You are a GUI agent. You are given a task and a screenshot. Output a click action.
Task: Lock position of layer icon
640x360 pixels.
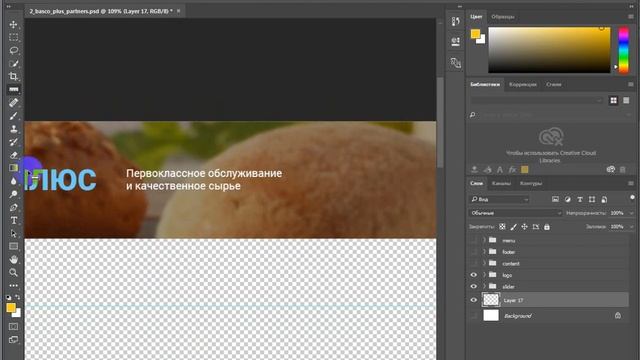pyautogui.click(x=524, y=227)
